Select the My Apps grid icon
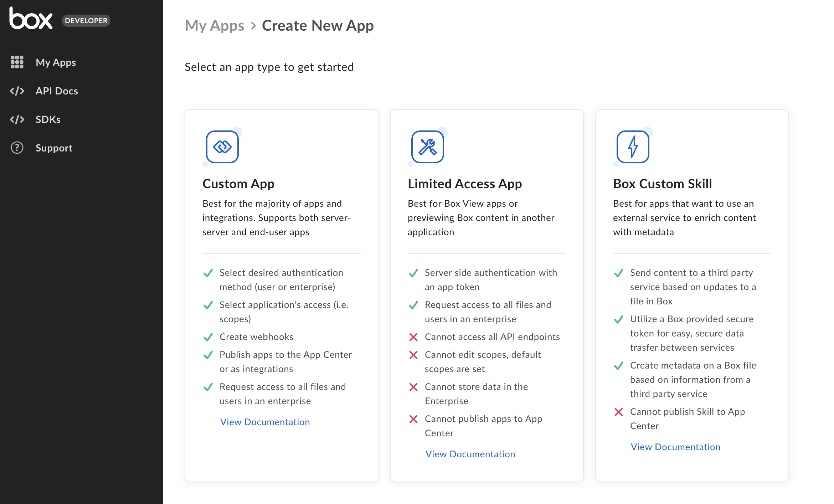 click(x=17, y=62)
